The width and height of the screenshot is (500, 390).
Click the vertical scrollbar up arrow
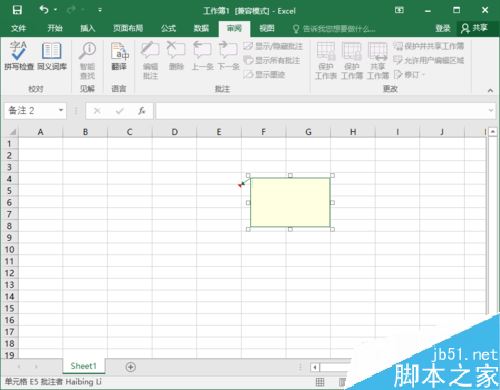(x=493, y=132)
